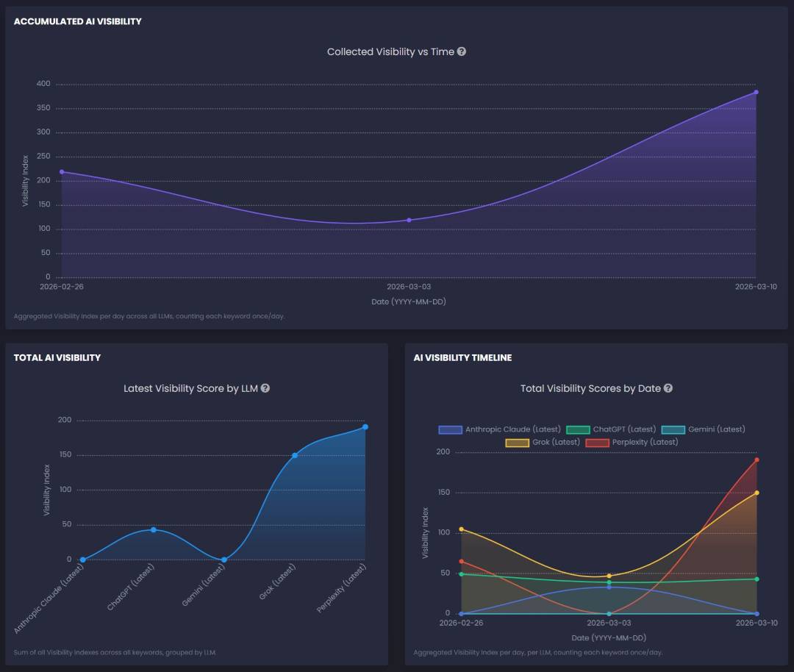Viewport: 794px width, 672px height.
Task: Click the Perplexity legend color marker
Action: click(x=597, y=442)
